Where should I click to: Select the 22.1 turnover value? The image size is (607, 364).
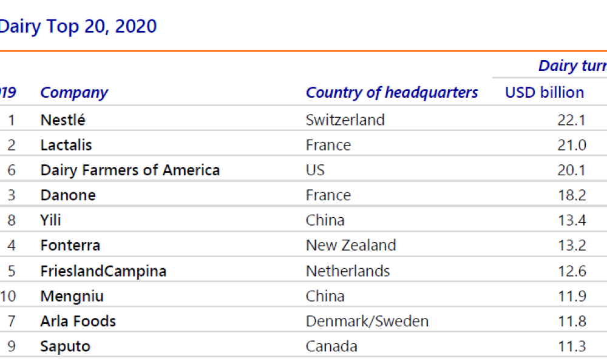[571, 120]
